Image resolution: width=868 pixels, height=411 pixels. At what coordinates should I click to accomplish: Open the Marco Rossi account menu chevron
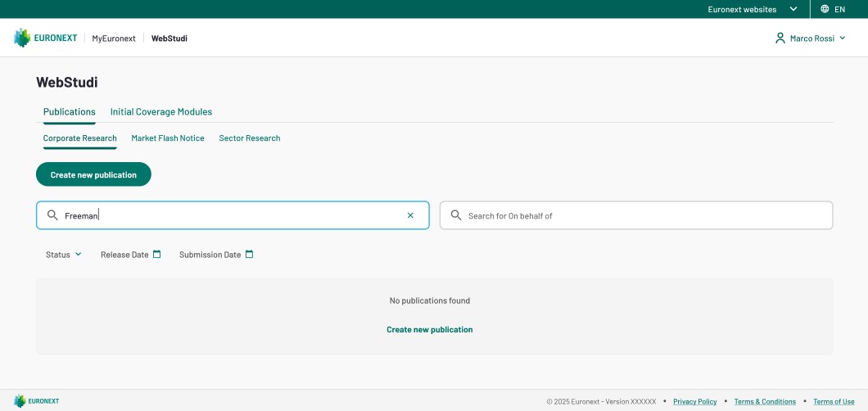point(843,38)
